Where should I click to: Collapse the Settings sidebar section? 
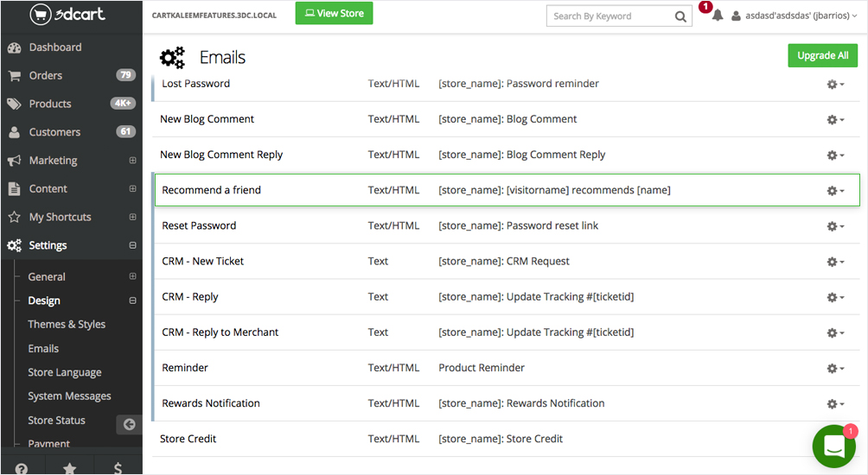point(132,245)
